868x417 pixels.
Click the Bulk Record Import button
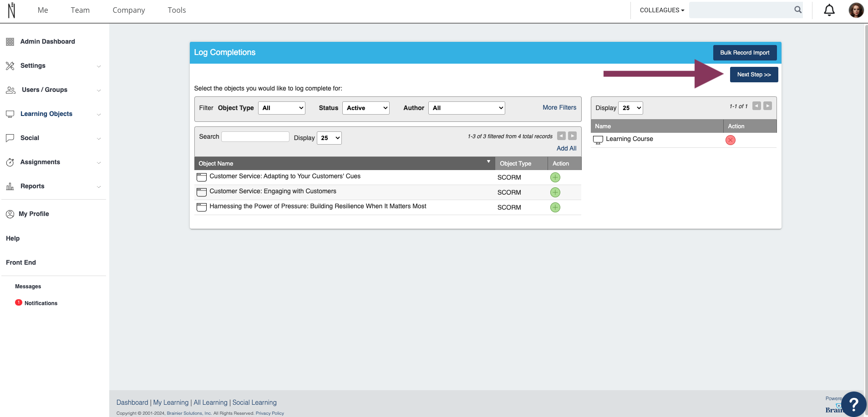(745, 53)
